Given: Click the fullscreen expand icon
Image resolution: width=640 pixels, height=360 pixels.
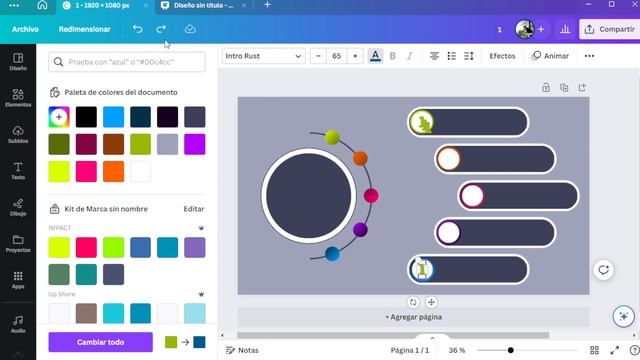Looking at the screenshot, I should pyautogui.click(x=615, y=350).
